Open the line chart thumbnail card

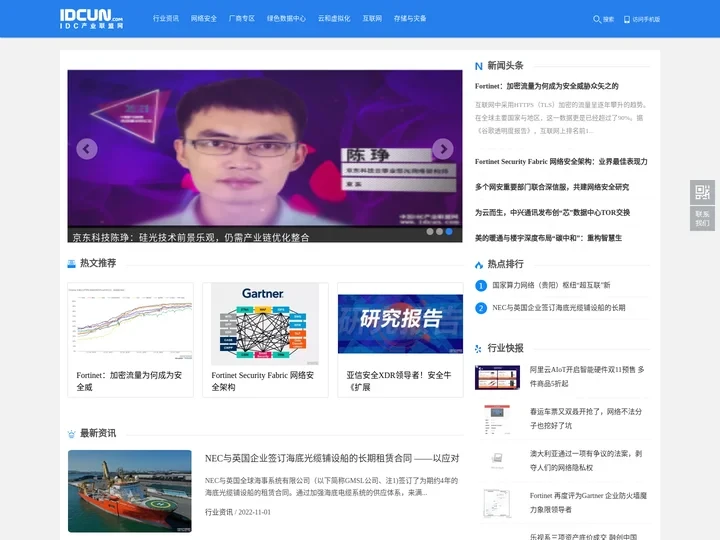130,323
